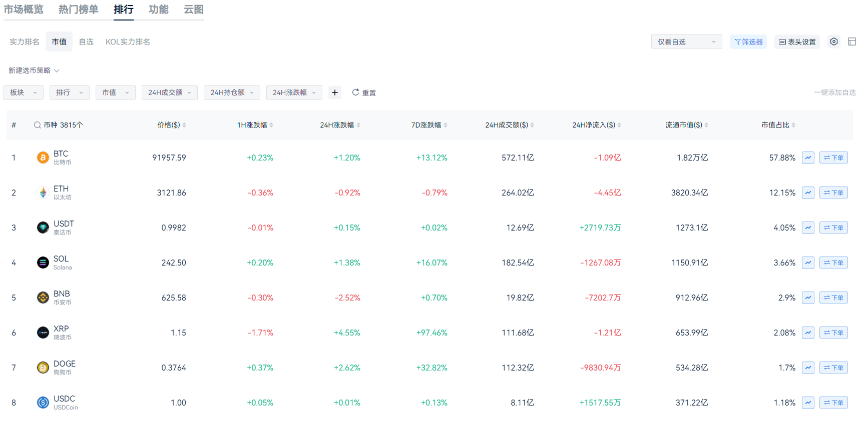868x424 pixels.
Task: Click the DOGE coin logo
Action: pos(43,367)
